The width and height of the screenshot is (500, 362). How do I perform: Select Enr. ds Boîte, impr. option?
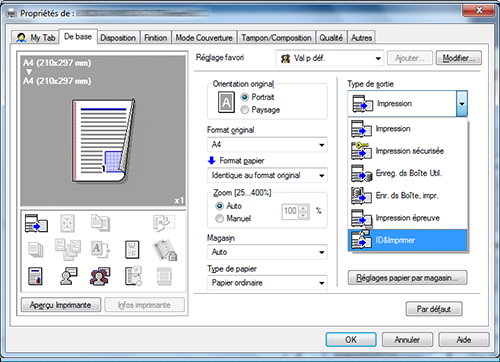coord(408,196)
